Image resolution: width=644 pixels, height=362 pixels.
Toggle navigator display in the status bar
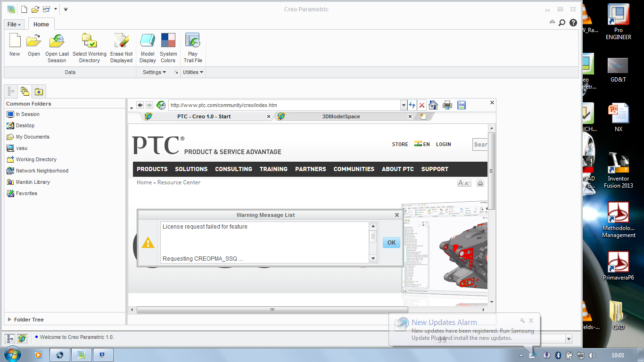click(x=10, y=338)
